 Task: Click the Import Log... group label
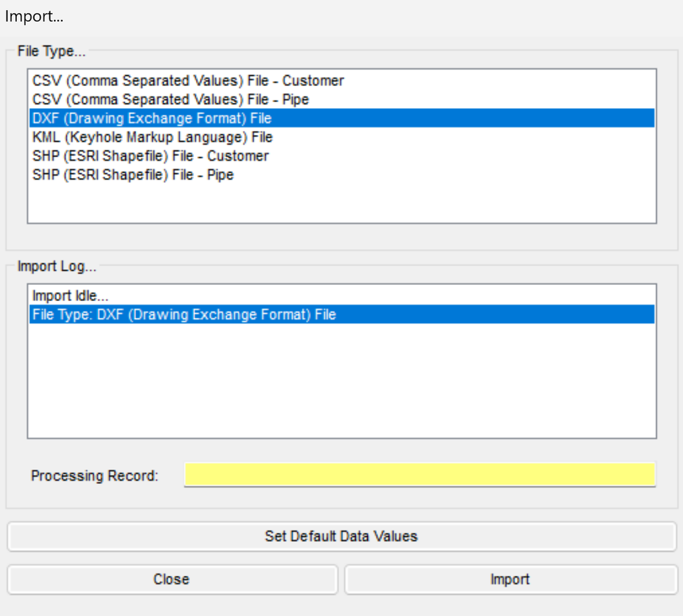[x=57, y=266]
